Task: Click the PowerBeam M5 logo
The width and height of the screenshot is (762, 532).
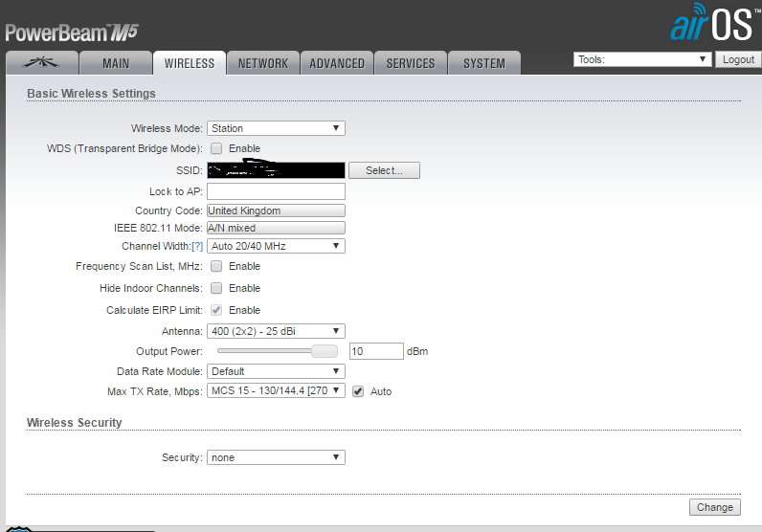Action: point(72,33)
